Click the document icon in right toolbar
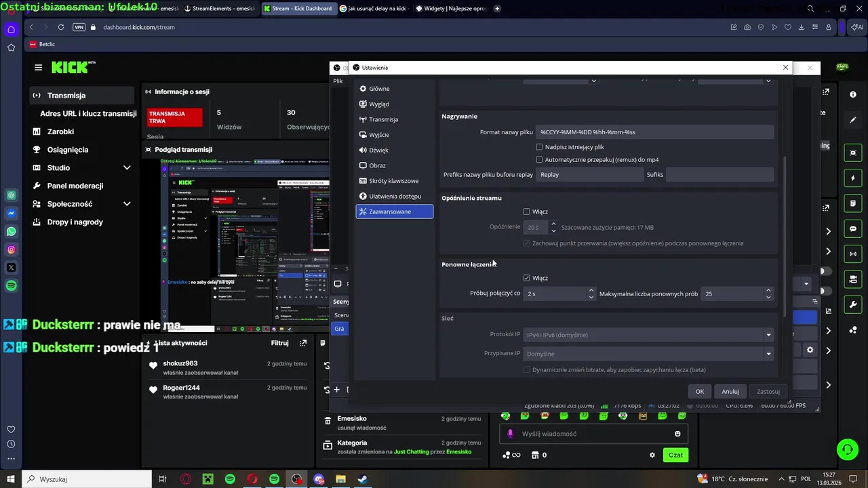This screenshot has width=868, height=488. pyautogui.click(x=853, y=203)
